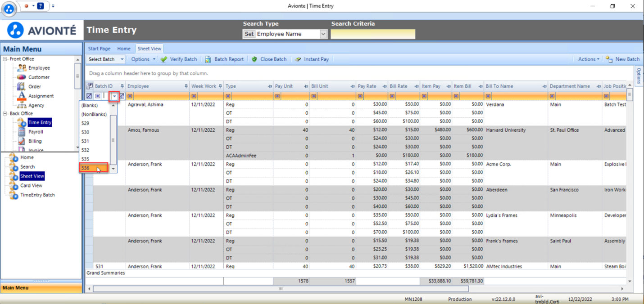The image size is (644, 304).
Task: Toggle pin on Employee column header
Action: (x=186, y=86)
